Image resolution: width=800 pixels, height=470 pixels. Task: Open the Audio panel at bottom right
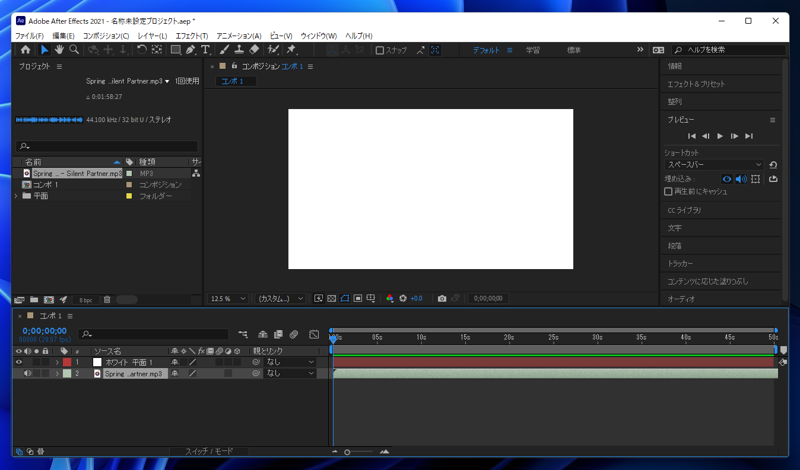coord(681,299)
